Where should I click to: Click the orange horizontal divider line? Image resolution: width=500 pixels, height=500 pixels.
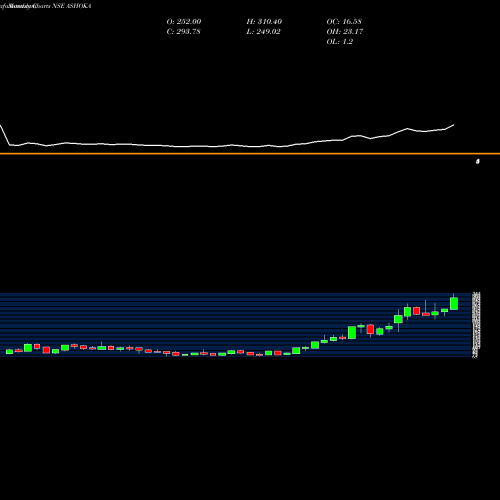tap(250, 154)
